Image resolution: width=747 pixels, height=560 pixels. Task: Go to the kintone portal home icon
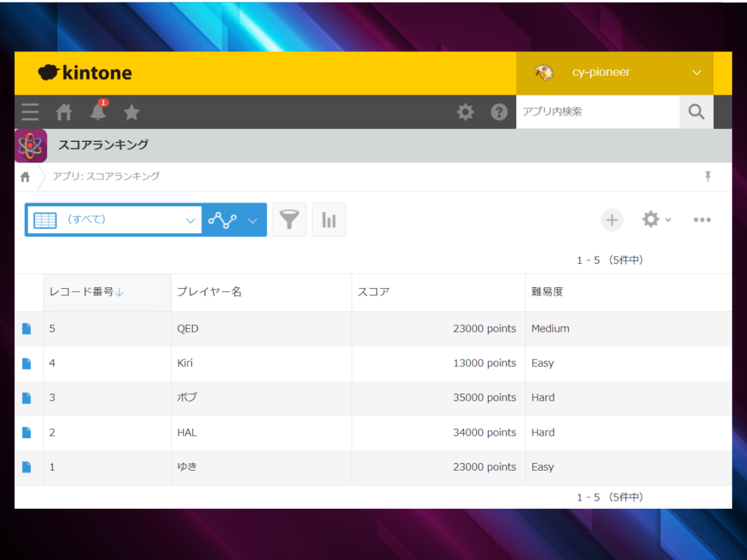64,112
